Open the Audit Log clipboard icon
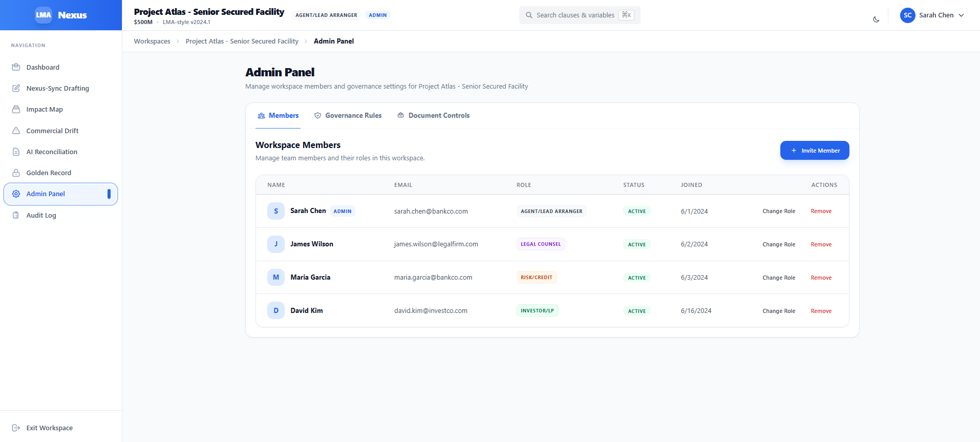The height and width of the screenshot is (442, 980). [x=16, y=215]
